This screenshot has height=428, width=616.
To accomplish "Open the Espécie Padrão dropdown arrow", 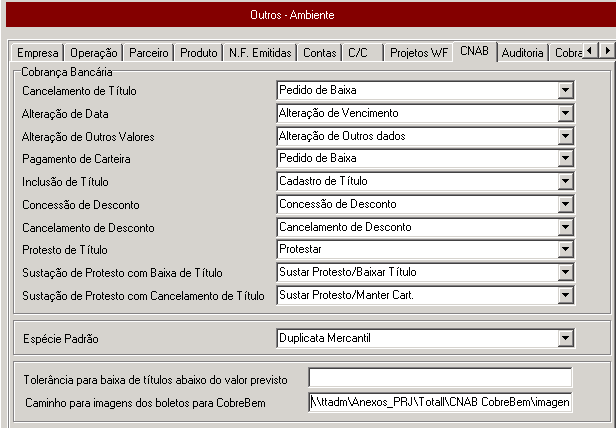I will click(x=565, y=338).
